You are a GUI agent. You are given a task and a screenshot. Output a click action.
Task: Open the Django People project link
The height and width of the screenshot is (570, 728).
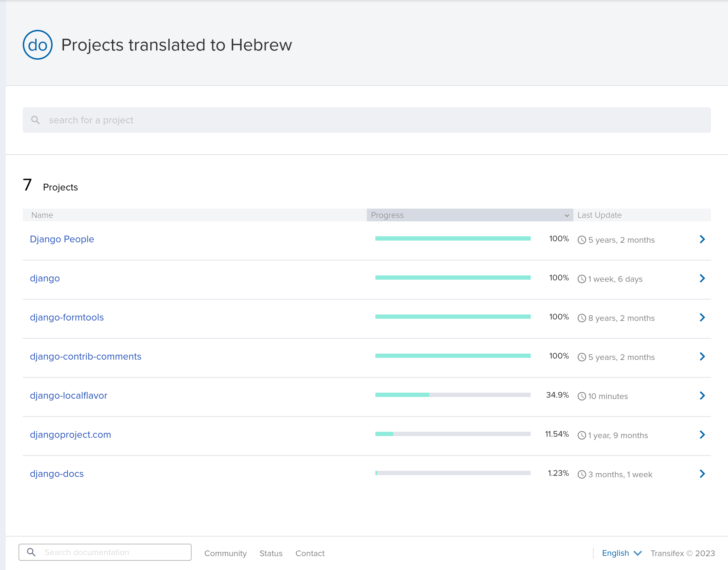coord(62,239)
